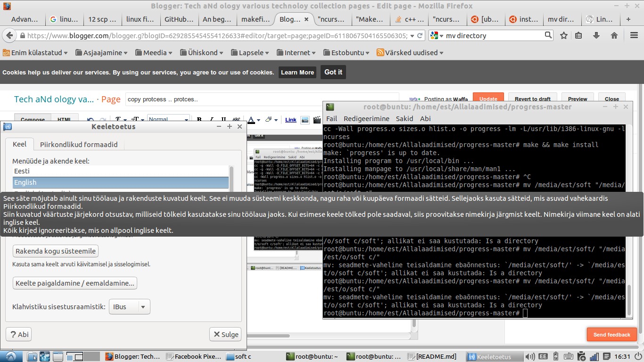Open the search engine selector dropdown
644x362 pixels.
tap(437, 36)
